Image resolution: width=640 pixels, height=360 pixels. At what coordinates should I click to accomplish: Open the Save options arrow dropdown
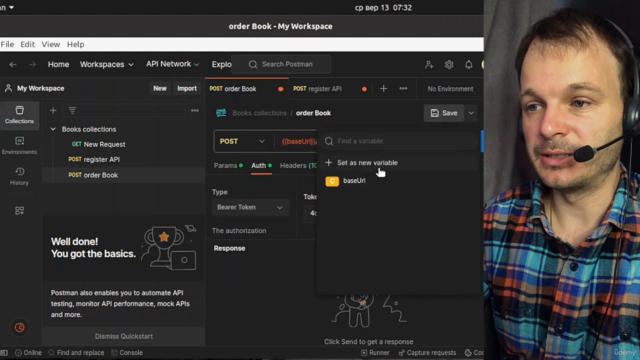click(471, 113)
